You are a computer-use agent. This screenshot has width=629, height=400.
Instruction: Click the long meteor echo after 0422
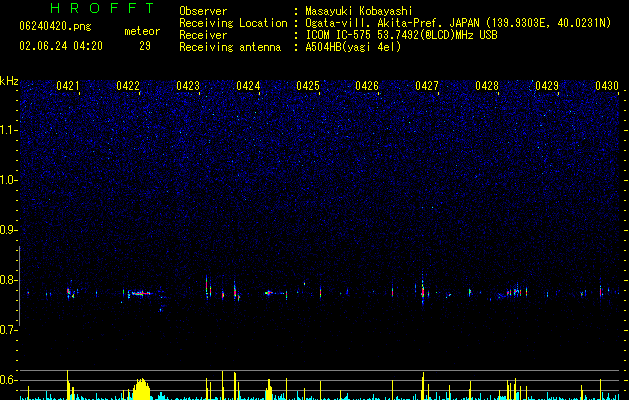pos(139,293)
